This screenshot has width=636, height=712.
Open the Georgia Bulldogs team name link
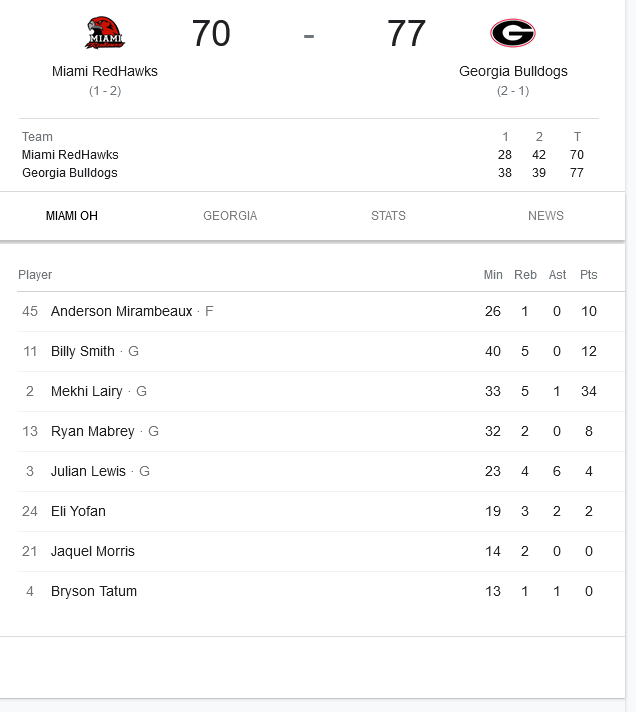coord(513,71)
